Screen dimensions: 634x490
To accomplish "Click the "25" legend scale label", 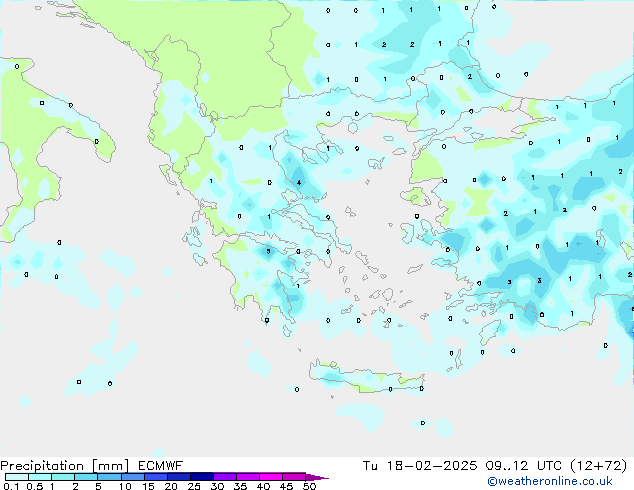I will 194,486.
